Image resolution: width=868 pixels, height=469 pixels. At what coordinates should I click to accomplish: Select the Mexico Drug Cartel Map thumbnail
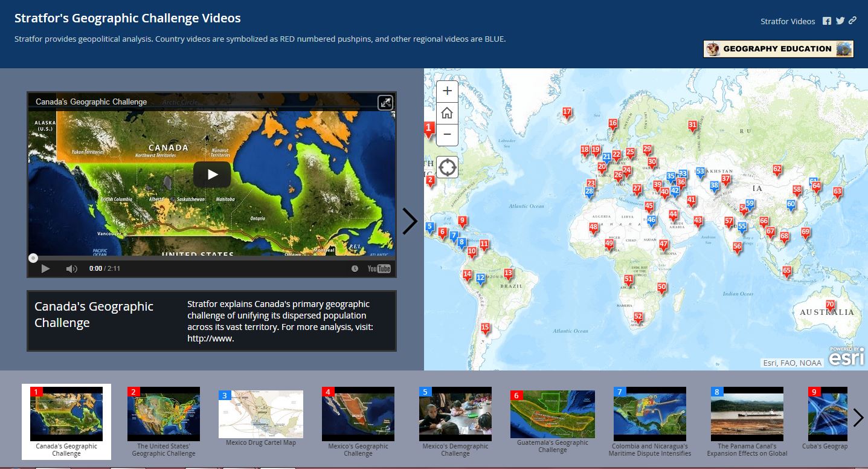pos(260,415)
